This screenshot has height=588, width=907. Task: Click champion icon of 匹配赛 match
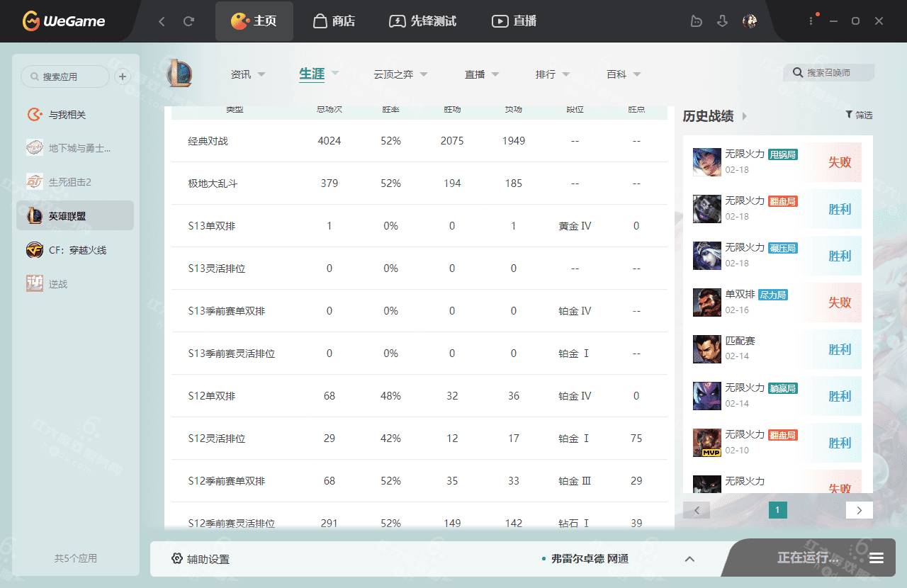707,349
